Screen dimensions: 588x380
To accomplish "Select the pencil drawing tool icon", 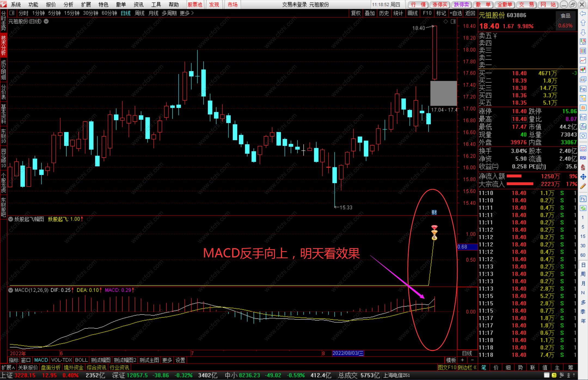I will 583,186.
